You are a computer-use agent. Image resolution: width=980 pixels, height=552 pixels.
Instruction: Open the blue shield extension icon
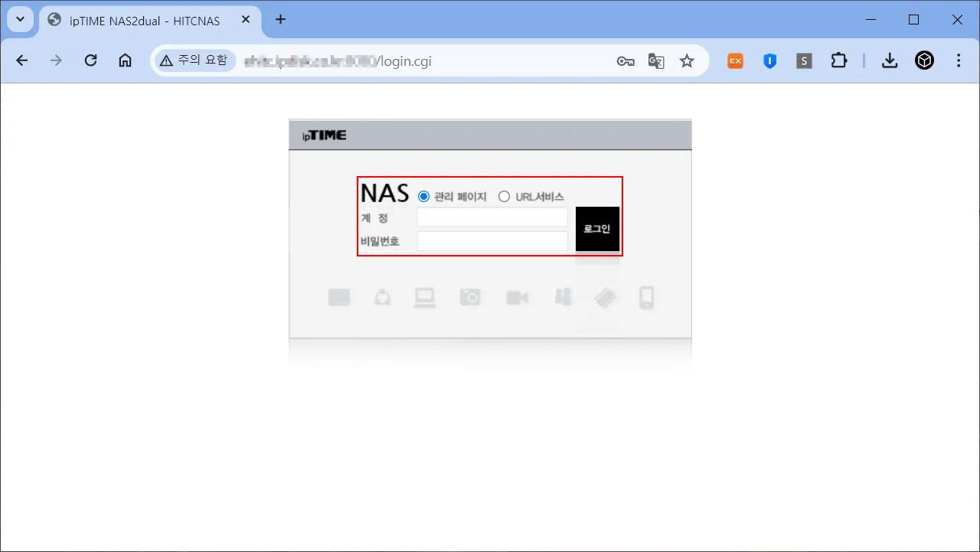(x=769, y=61)
